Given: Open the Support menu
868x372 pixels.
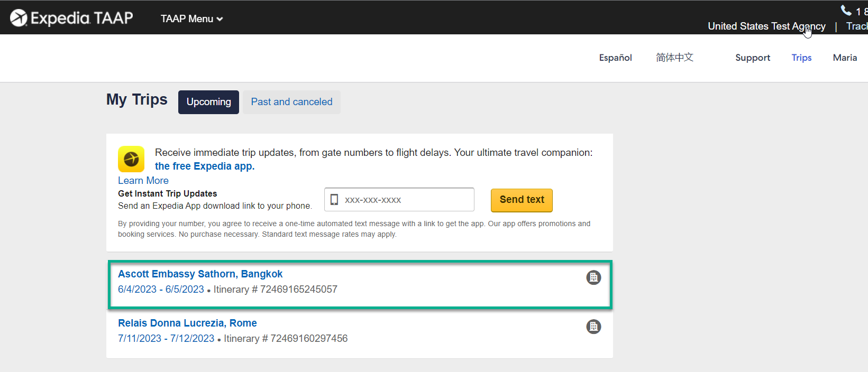Looking at the screenshot, I should pyautogui.click(x=753, y=58).
